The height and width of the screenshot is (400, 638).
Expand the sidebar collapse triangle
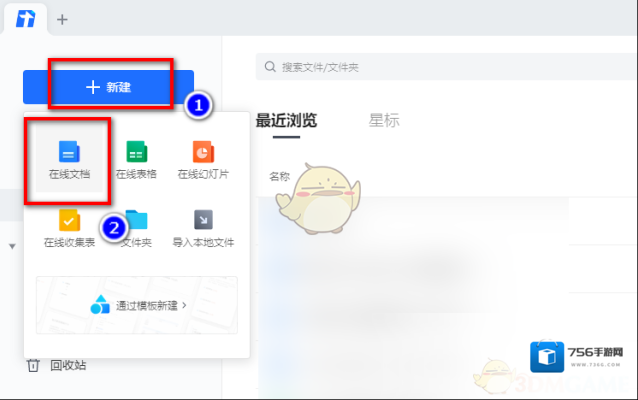[12, 246]
